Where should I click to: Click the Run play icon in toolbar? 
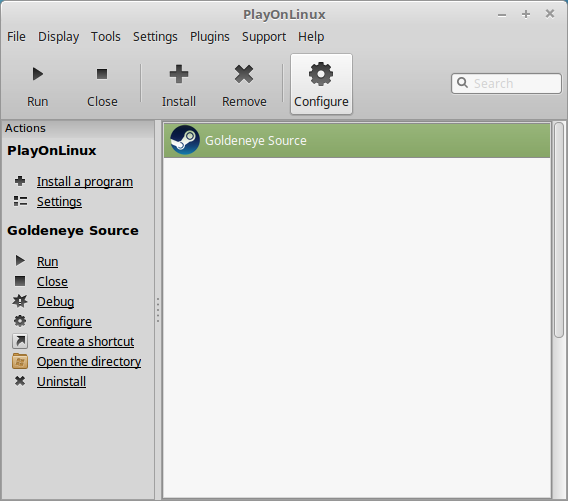click(x=38, y=74)
